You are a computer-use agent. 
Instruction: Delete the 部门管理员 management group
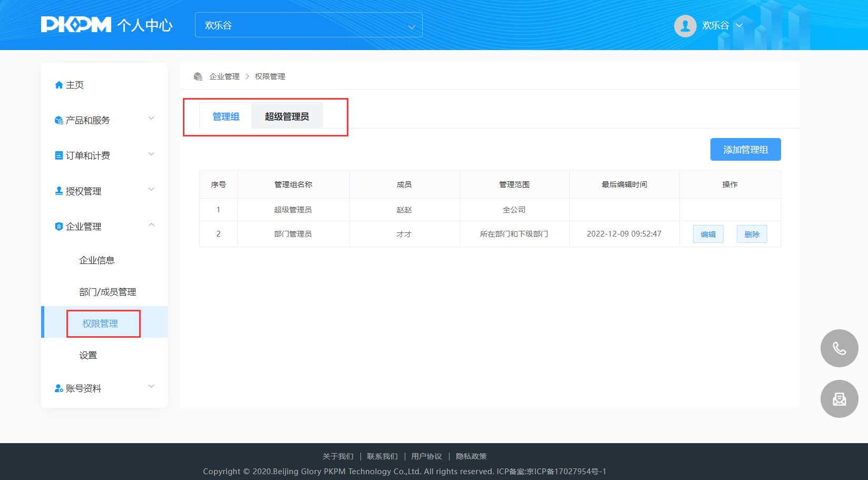[752, 234]
